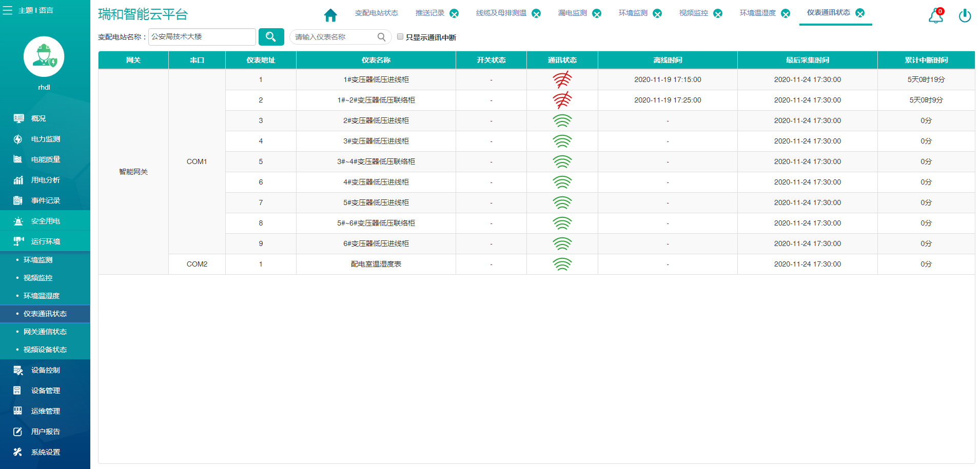Screen dimensions: 980x469
Task: Click the power logout icon
Action: point(965,16)
